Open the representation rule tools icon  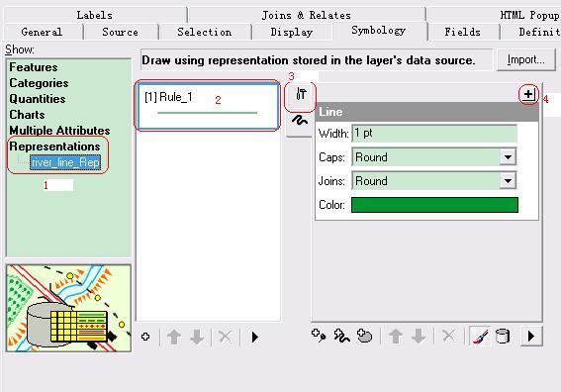pos(300,94)
